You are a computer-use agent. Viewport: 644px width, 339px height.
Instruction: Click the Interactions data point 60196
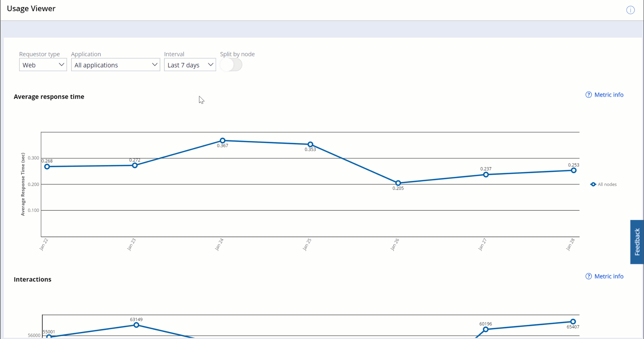tap(486, 330)
